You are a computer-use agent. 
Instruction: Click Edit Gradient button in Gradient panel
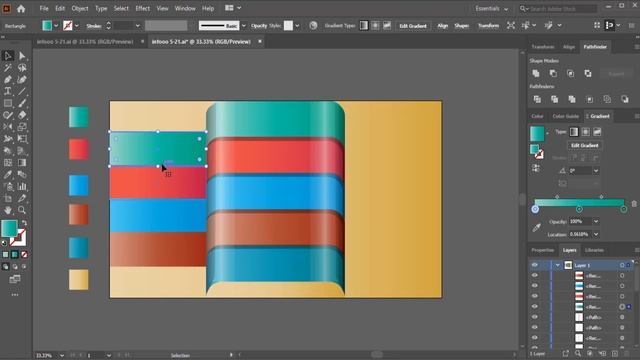point(584,145)
